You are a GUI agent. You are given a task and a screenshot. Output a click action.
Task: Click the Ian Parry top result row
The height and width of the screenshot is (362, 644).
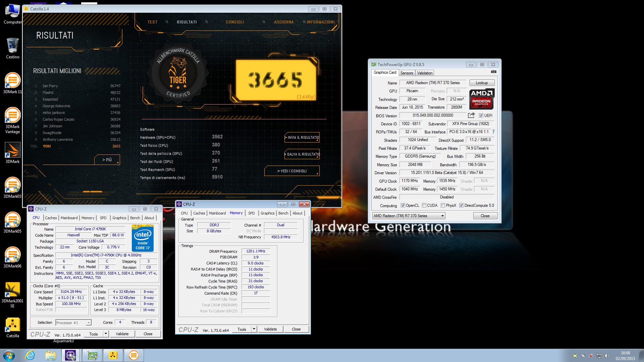(77, 86)
